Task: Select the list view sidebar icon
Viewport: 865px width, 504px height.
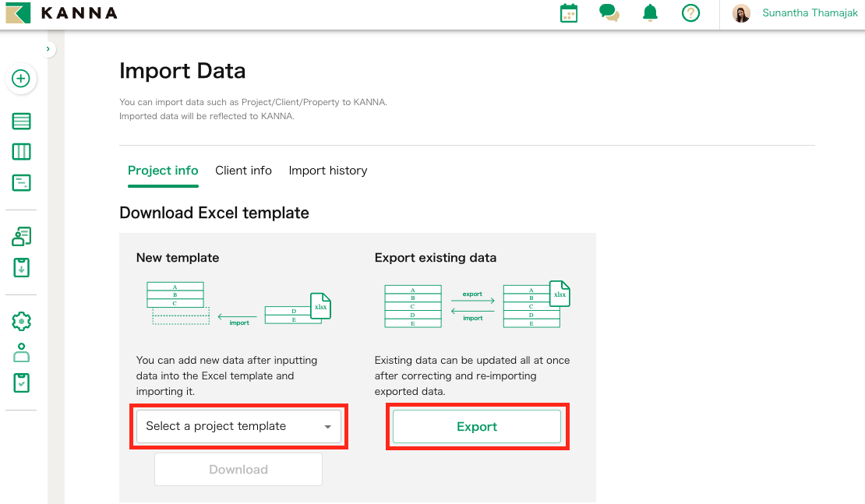Action: coord(21,122)
